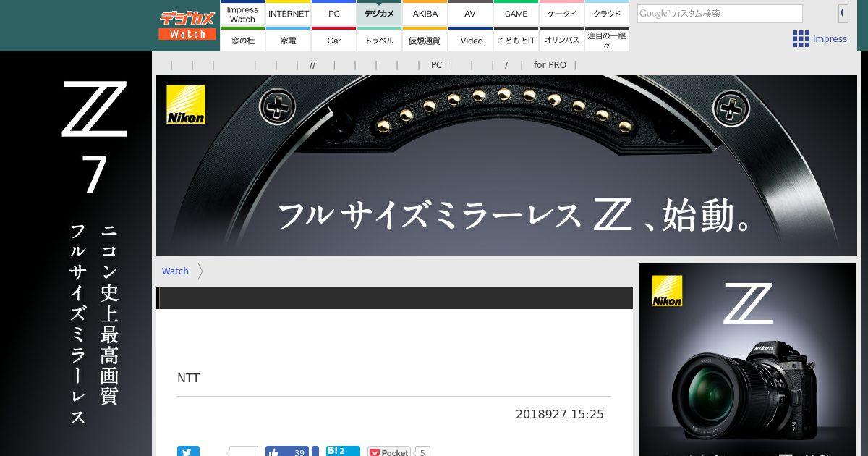
Task: Open the 家電 tab
Action: 289,40
